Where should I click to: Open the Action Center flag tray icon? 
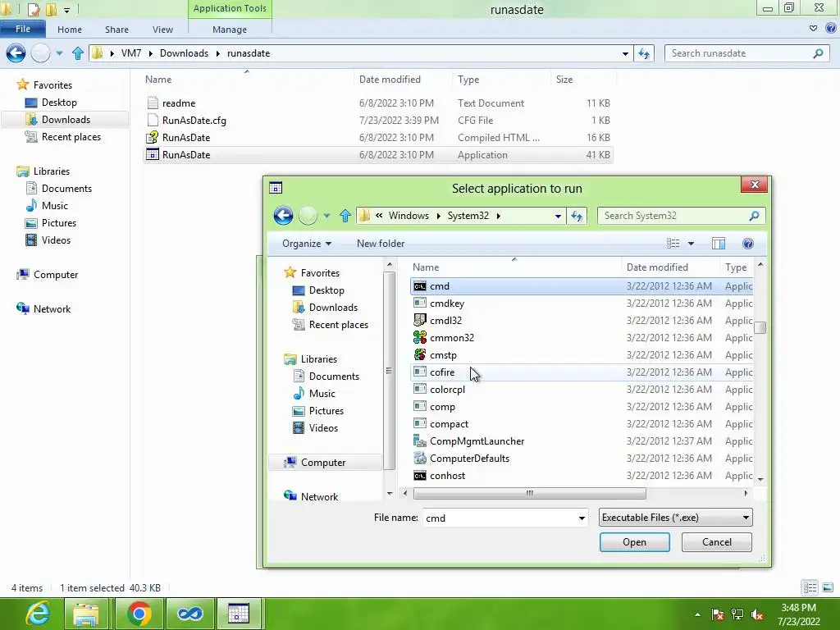(718, 614)
